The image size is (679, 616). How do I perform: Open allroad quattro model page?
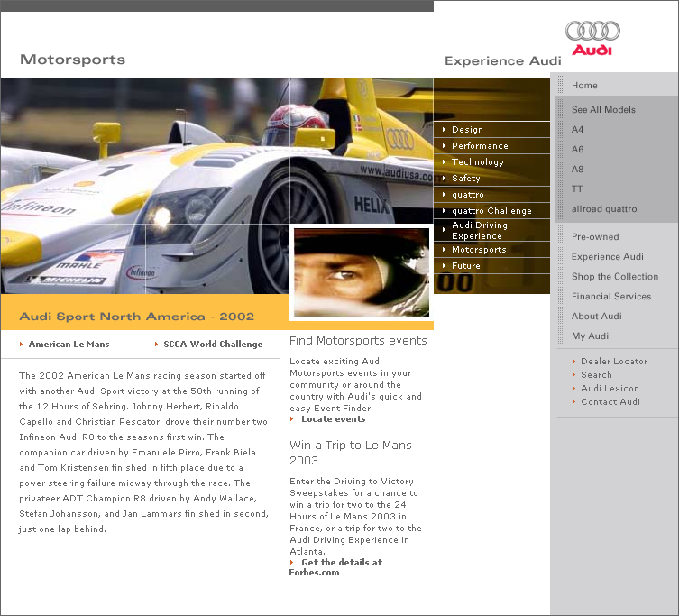[x=604, y=209]
